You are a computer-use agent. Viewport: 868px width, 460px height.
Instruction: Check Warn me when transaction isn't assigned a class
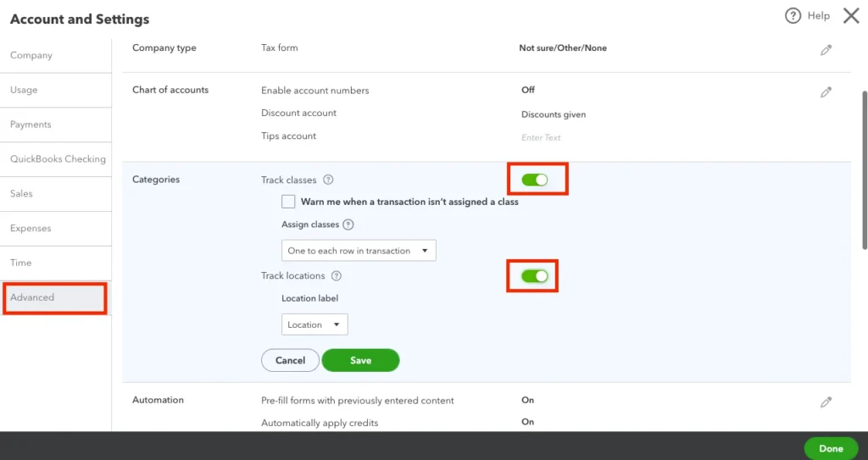coord(288,202)
